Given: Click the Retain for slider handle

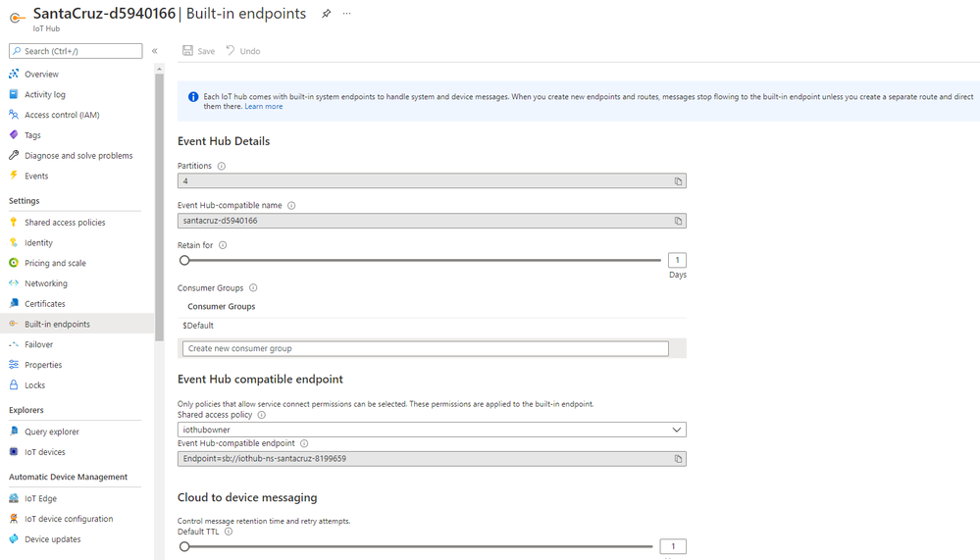Looking at the screenshot, I should point(184,260).
